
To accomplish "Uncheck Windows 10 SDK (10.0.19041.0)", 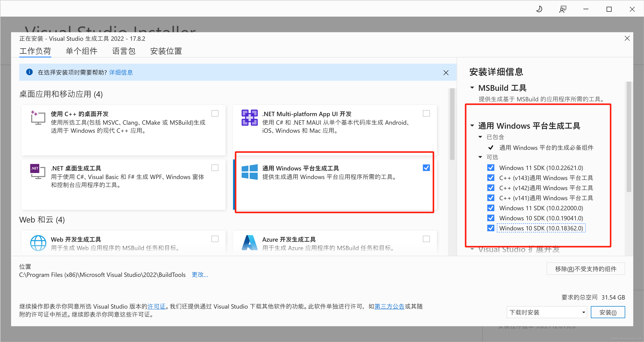I will click(x=490, y=218).
